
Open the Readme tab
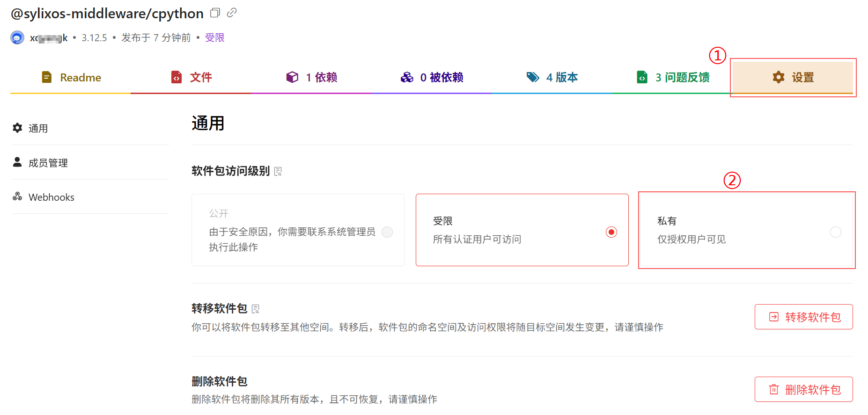click(71, 77)
